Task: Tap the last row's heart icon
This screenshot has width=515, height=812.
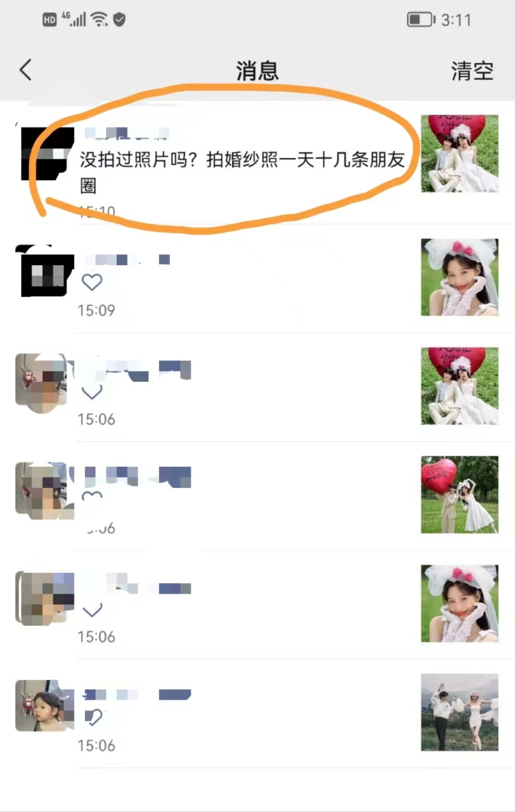Action: pyautogui.click(x=93, y=717)
